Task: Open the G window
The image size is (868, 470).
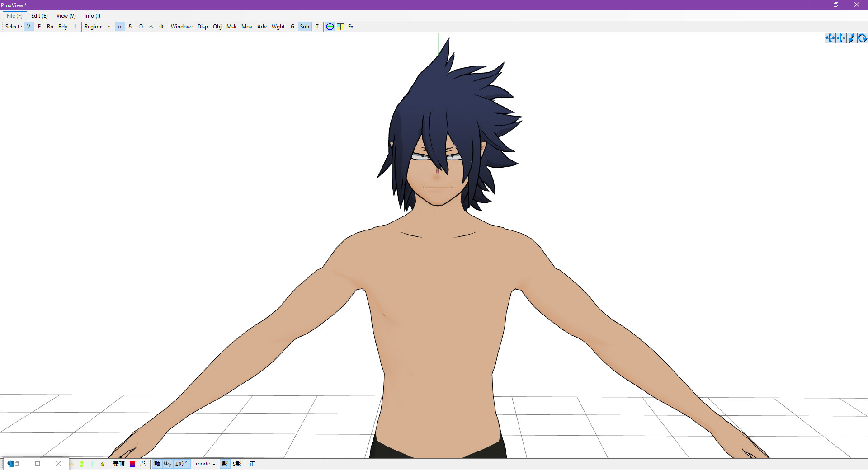Action: click(292, 27)
